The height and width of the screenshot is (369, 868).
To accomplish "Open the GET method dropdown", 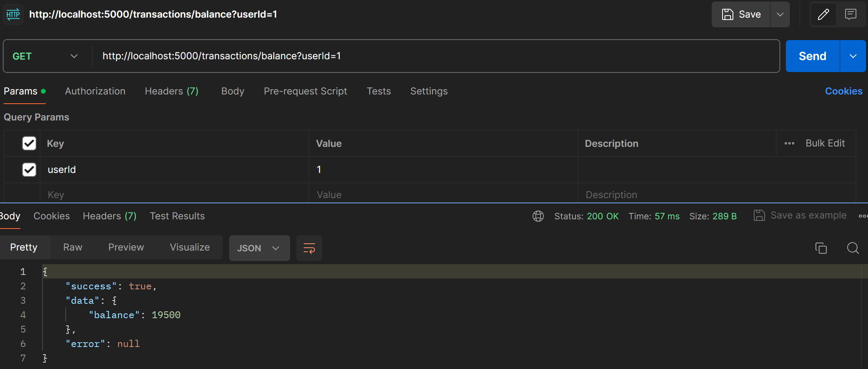I will pos(45,56).
